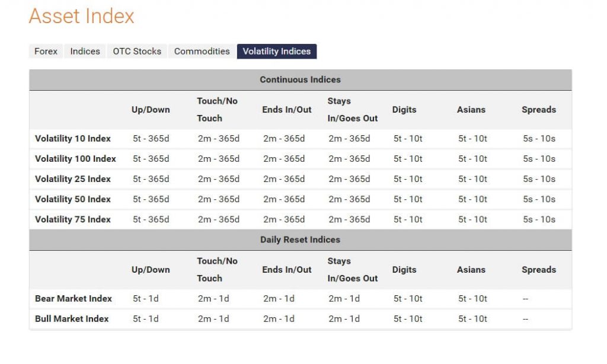Click Touch/No Touch header in Continuous Indices table
This screenshot has height=364, width=607.
click(x=217, y=110)
